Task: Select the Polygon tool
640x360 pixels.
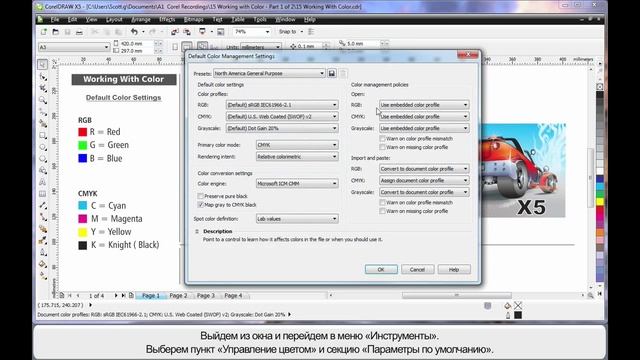Action: coord(42,158)
